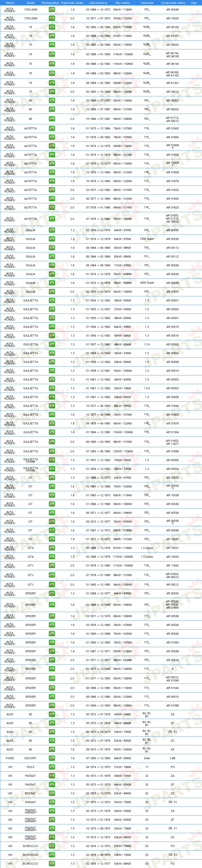Click the fuel icon in the PASSAT VARIANT ZC row

[51, 837]
